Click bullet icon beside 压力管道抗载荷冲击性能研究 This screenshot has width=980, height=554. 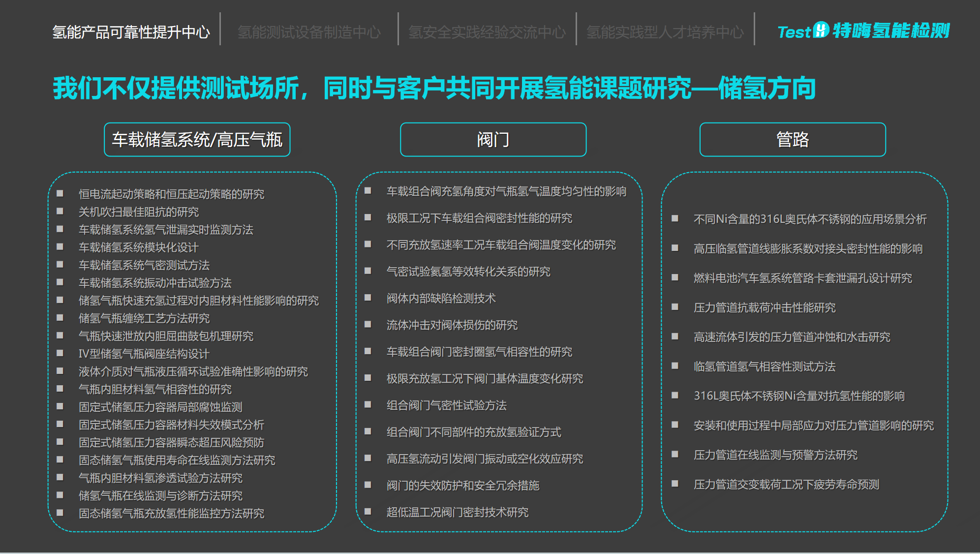tap(675, 307)
